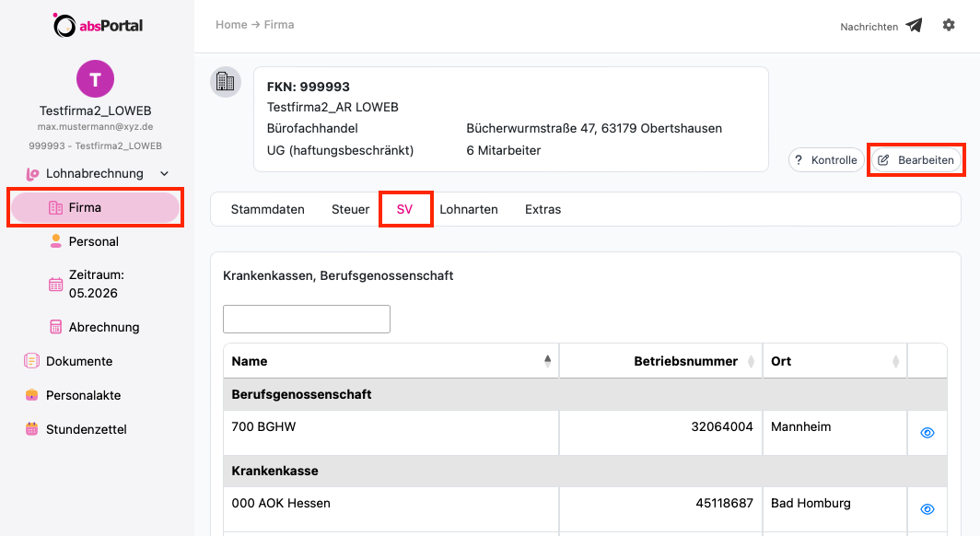This screenshot has width=980, height=536.
Task: Click the company building icon beside FKN
Action: (x=226, y=82)
